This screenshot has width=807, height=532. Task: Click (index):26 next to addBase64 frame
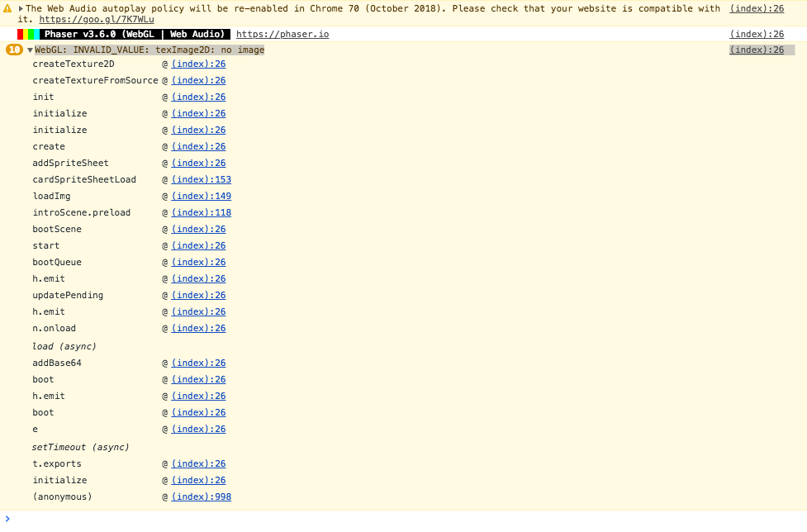coord(198,363)
